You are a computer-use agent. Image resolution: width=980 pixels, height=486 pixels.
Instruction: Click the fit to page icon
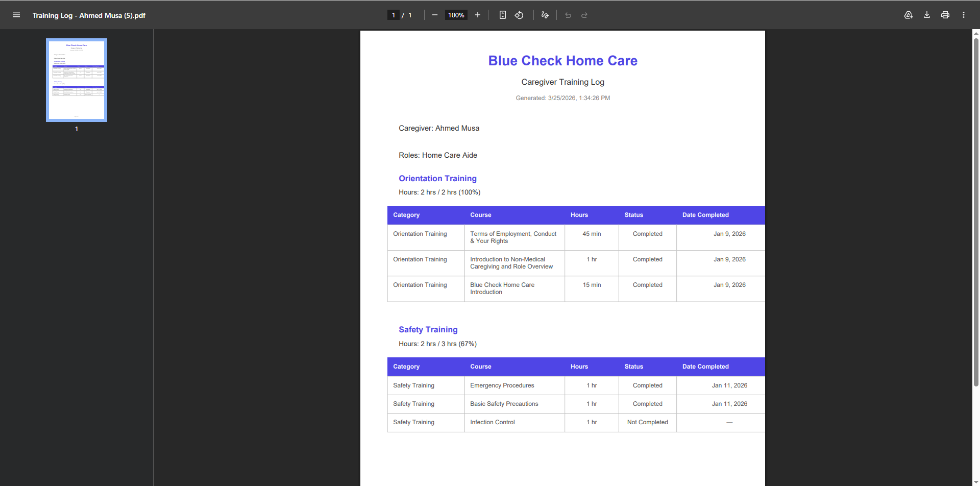pyautogui.click(x=503, y=15)
